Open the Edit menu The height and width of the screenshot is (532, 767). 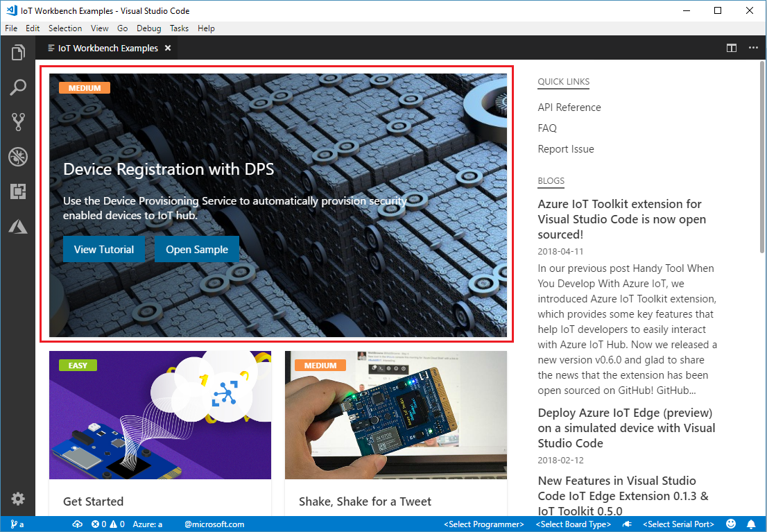[33, 28]
